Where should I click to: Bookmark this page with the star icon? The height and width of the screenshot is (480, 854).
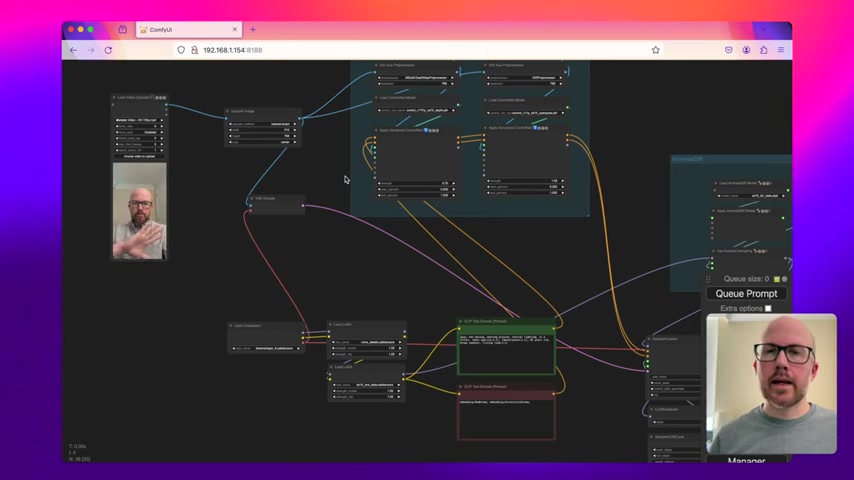(x=655, y=50)
